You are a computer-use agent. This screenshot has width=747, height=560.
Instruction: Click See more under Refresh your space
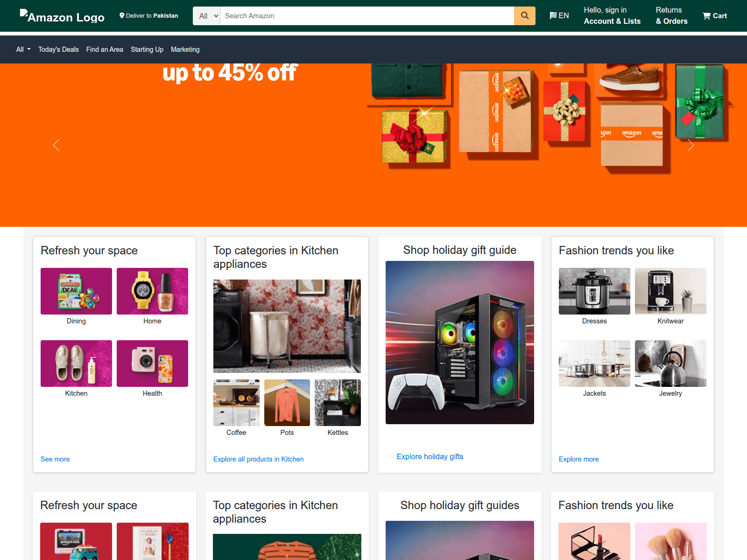pos(55,459)
